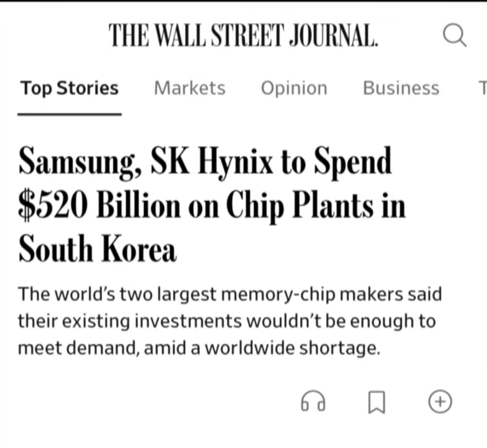This screenshot has width=487, height=448.
Task: Click the "worldwide shortage" summary line
Action: [x=199, y=348]
